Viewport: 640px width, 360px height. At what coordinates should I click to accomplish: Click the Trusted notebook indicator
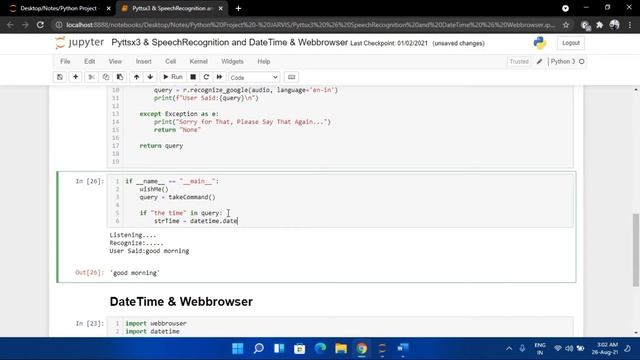coord(519,62)
